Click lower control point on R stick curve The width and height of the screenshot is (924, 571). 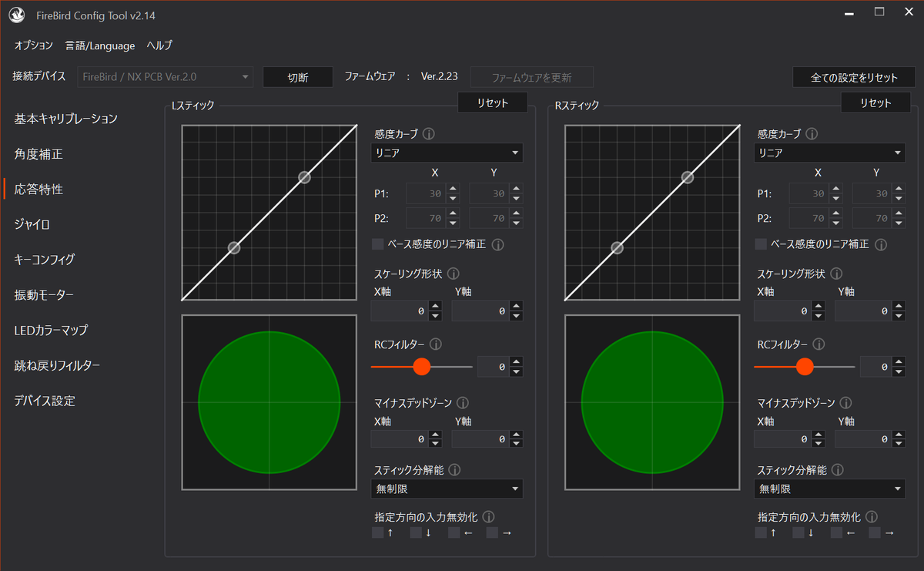coord(617,247)
